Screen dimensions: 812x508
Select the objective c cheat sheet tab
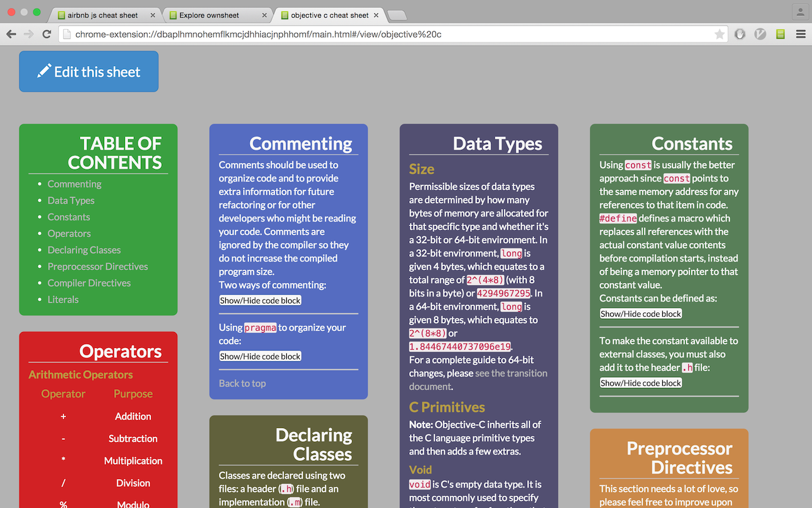pos(328,15)
